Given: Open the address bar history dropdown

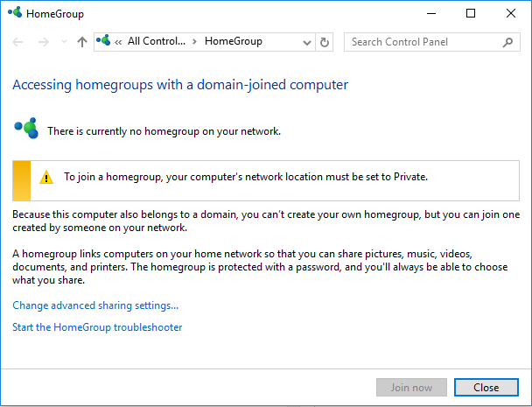Looking at the screenshot, I should click(307, 42).
